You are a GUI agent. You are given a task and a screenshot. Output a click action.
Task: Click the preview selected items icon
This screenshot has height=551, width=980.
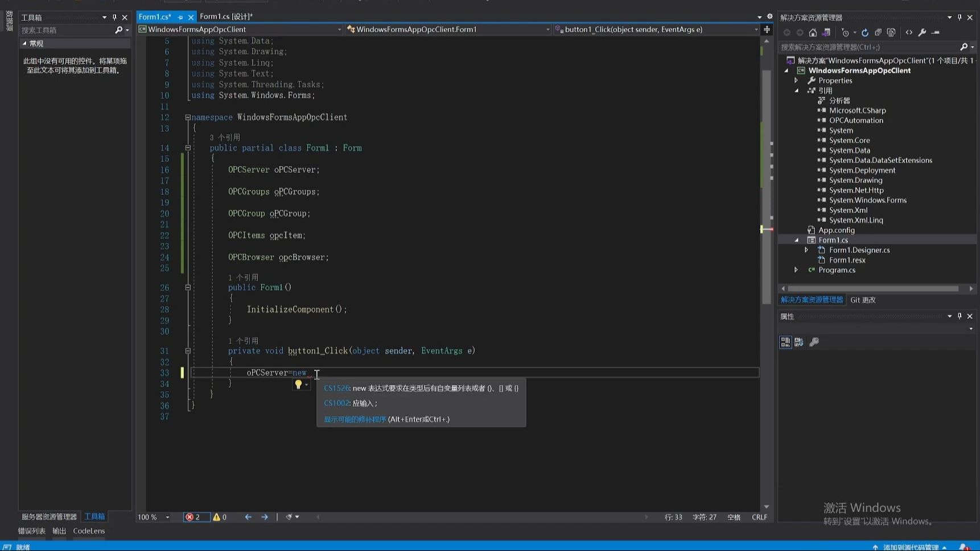pos(936,32)
